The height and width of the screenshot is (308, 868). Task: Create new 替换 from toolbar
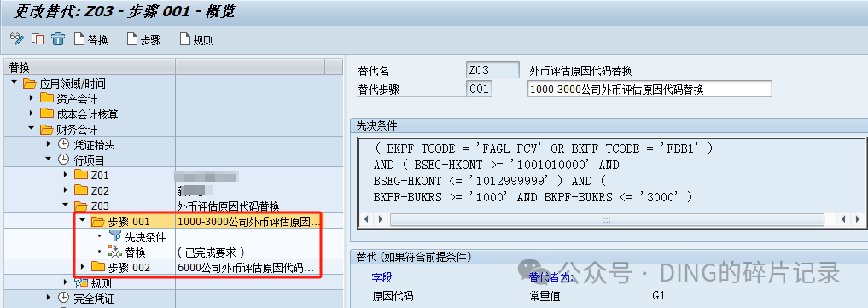click(x=90, y=40)
